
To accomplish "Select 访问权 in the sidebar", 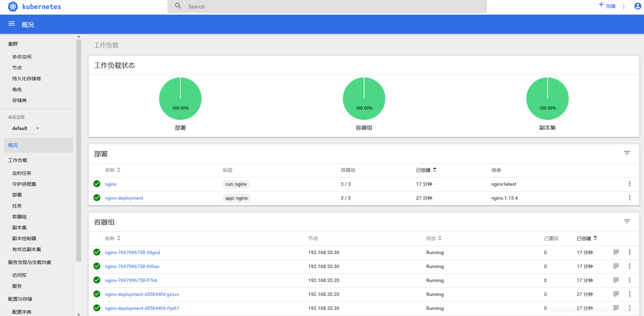I will [x=19, y=275].
